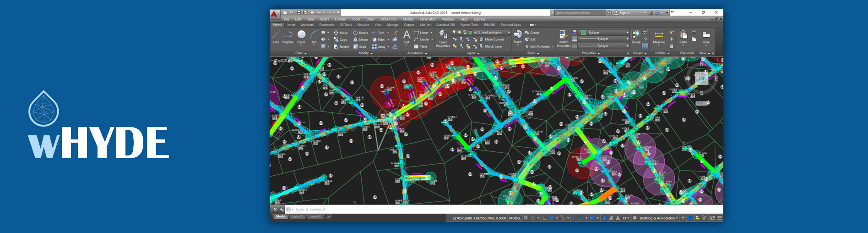Image resolution: width=868 pixels, height=233 pixels.
Task: Click the Erase tool icon
Action: click(395, 33)
